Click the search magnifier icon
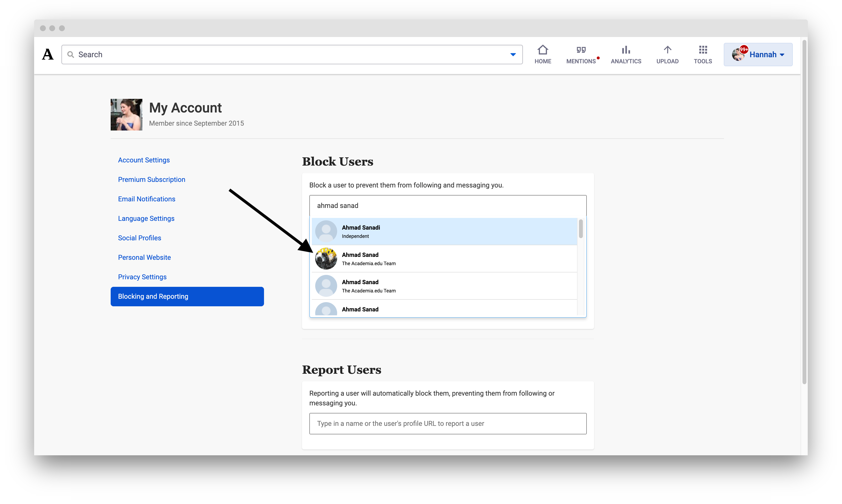The height and width of the screenshot is (504, 842). click(x=71, y=54)
